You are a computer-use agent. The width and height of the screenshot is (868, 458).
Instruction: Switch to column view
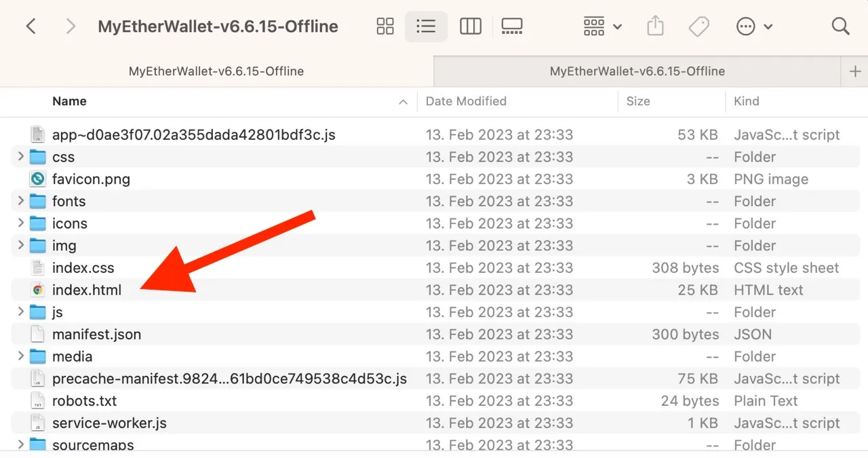[x=470, y=26]
